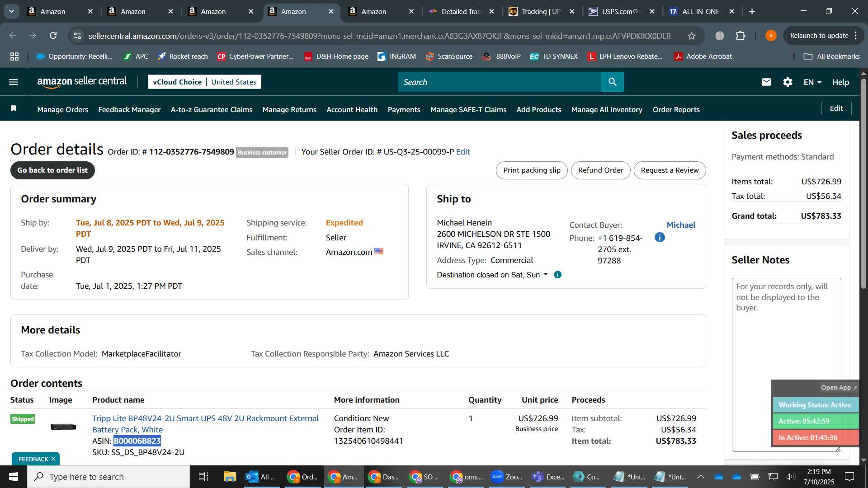
Task: Open Chrome profile avatar icon
Action: 771,36
